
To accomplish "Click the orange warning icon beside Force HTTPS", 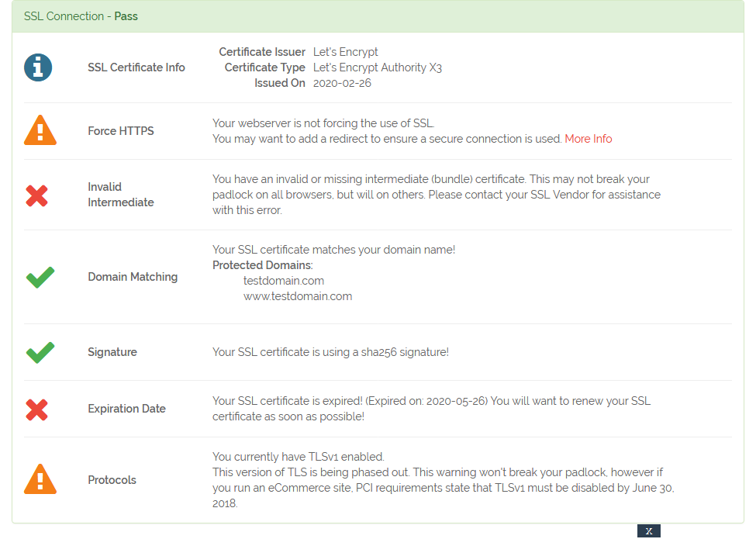I will pos(40,130).
